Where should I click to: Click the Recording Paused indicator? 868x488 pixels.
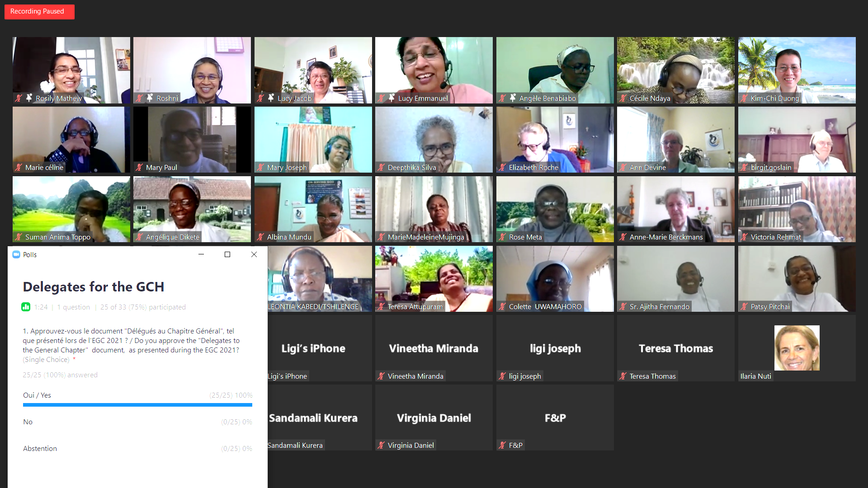pos(39,12)
